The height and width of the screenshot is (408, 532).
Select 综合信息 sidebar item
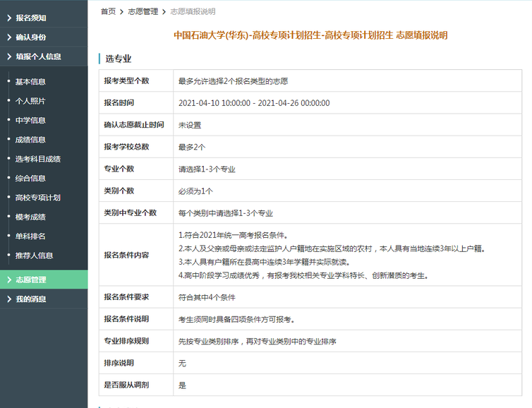(x=30, y=179)
